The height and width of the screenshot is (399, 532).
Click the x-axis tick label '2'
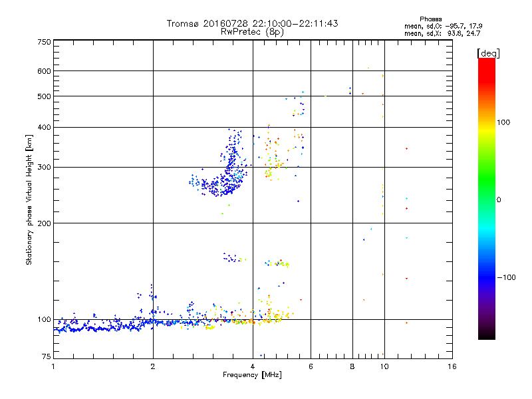pos(153,366)
